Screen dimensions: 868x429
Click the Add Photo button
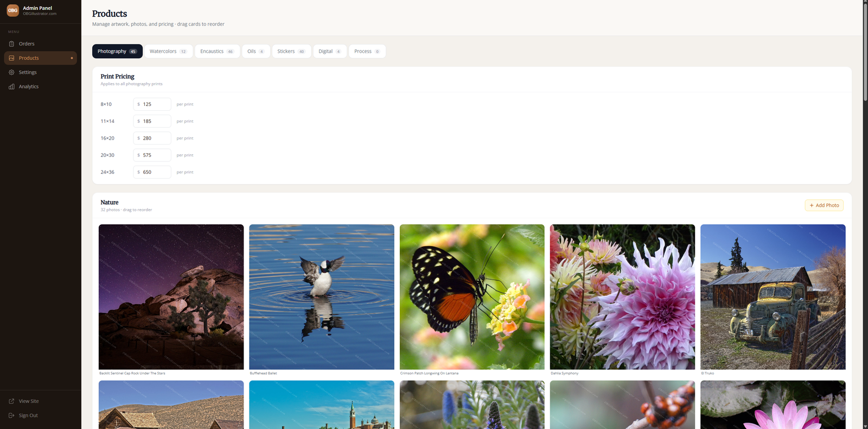click(824, 205)
